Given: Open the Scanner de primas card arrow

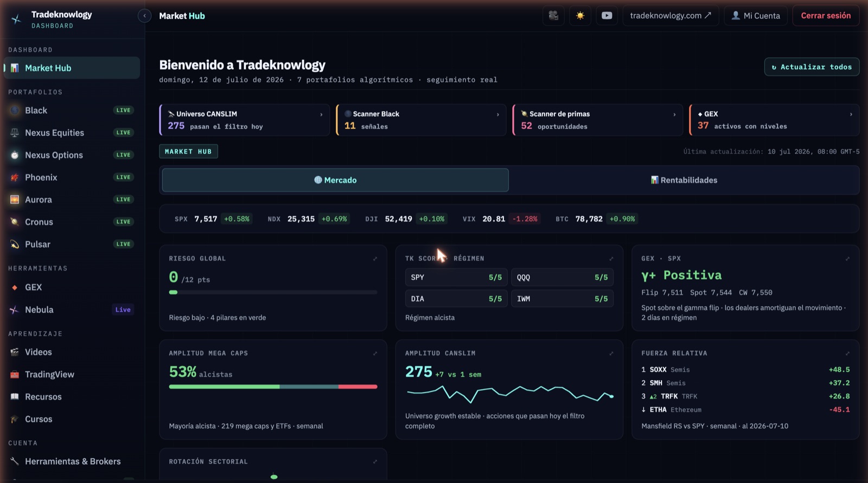Looking at the screenshot, I should [x=674, y=114].
